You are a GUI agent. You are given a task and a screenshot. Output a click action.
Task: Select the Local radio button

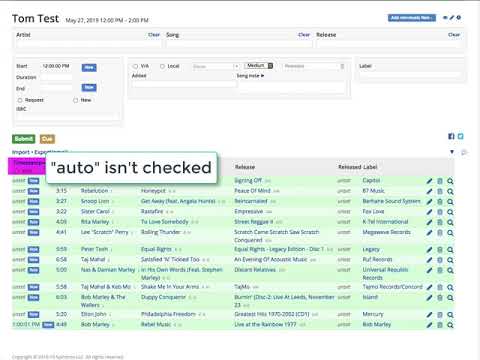click(162, 66)
